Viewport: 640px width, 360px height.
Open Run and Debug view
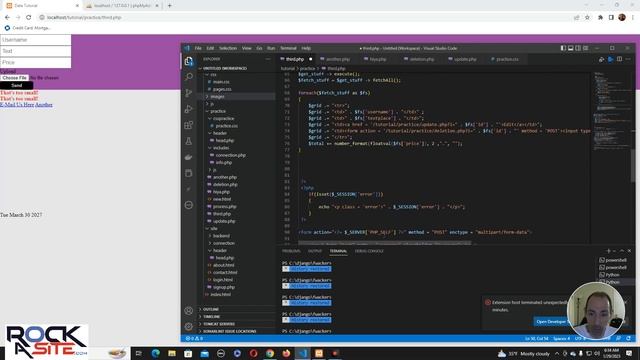coord(189,109)
